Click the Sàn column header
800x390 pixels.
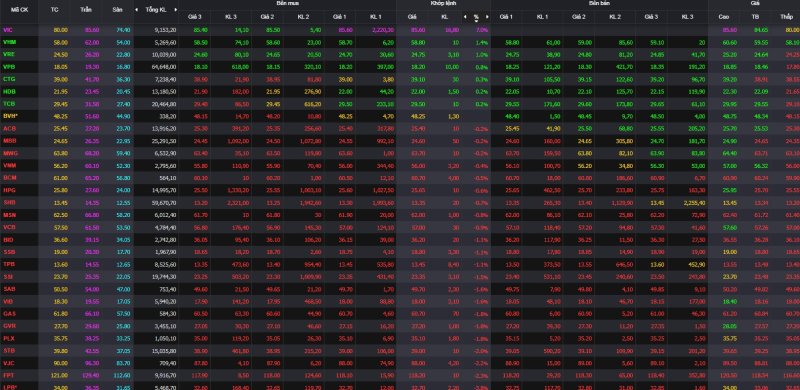[x=117, y=9]
